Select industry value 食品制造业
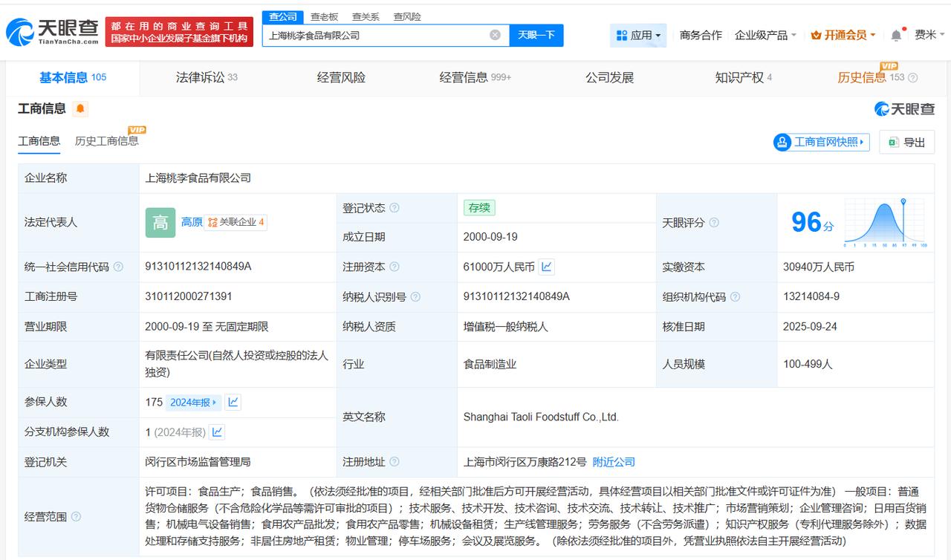This screenshot has height=560, width=951. [490, 365]
